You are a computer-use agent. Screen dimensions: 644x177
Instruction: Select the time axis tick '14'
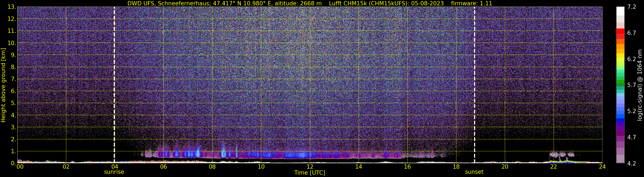coord(358,167)
